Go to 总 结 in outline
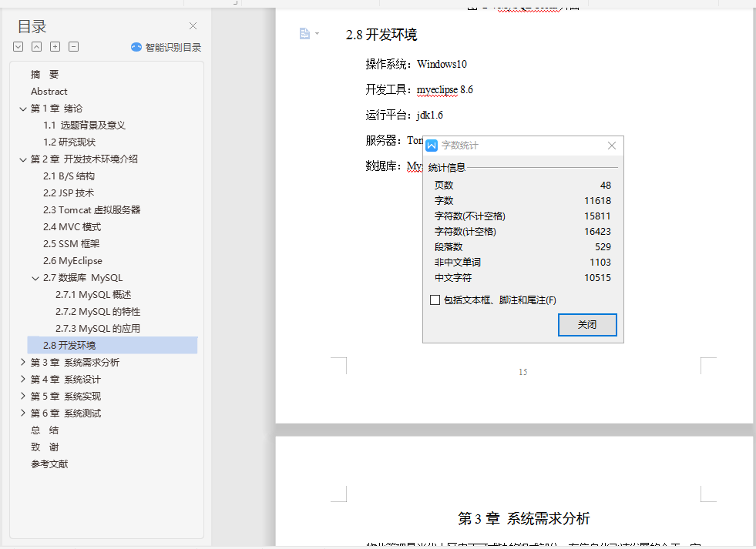 45,430
